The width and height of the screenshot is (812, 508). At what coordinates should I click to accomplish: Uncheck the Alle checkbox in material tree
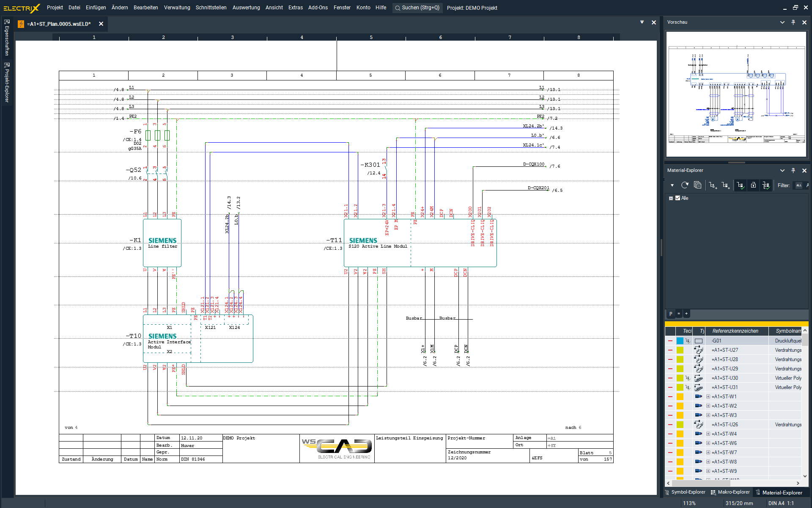click(678, 198)
